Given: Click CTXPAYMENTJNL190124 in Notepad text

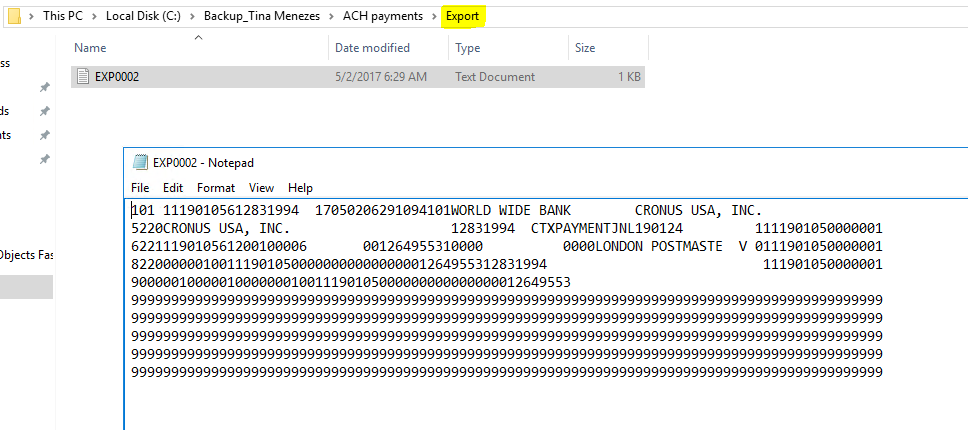Looking at the screenshot, I should point(607,229).
